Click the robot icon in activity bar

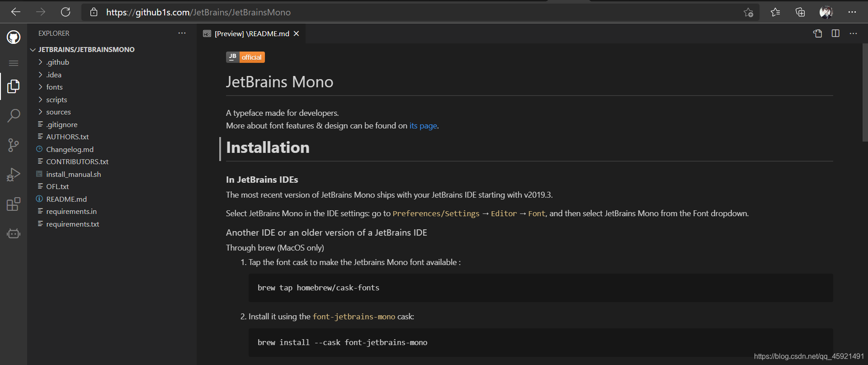click(x=14, y=233)
